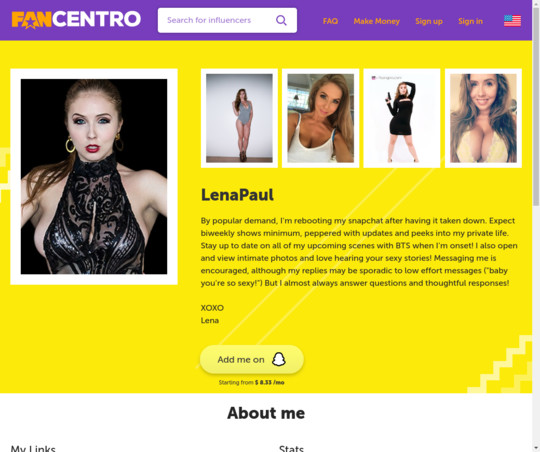Open the FAQ menu item
Screen dimensions: 540x452
tap(330, 21)
